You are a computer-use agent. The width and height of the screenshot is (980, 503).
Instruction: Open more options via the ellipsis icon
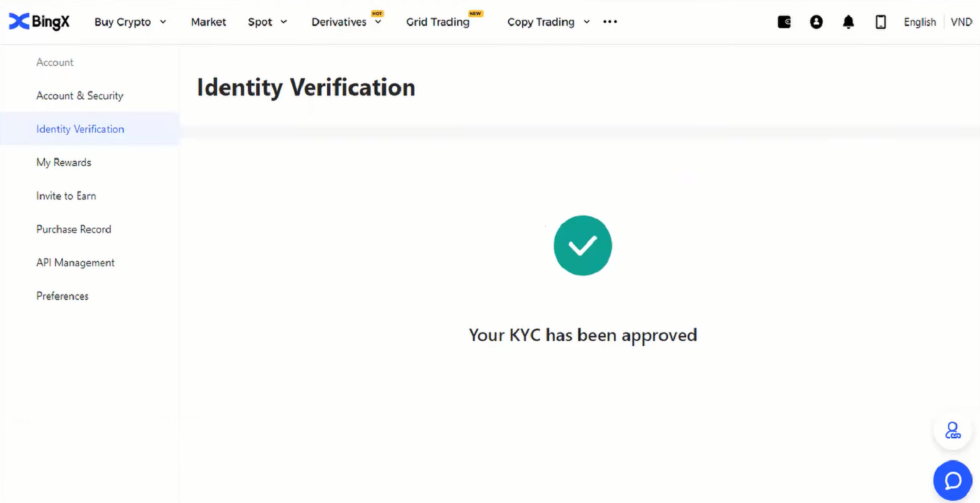pos(610,22)
